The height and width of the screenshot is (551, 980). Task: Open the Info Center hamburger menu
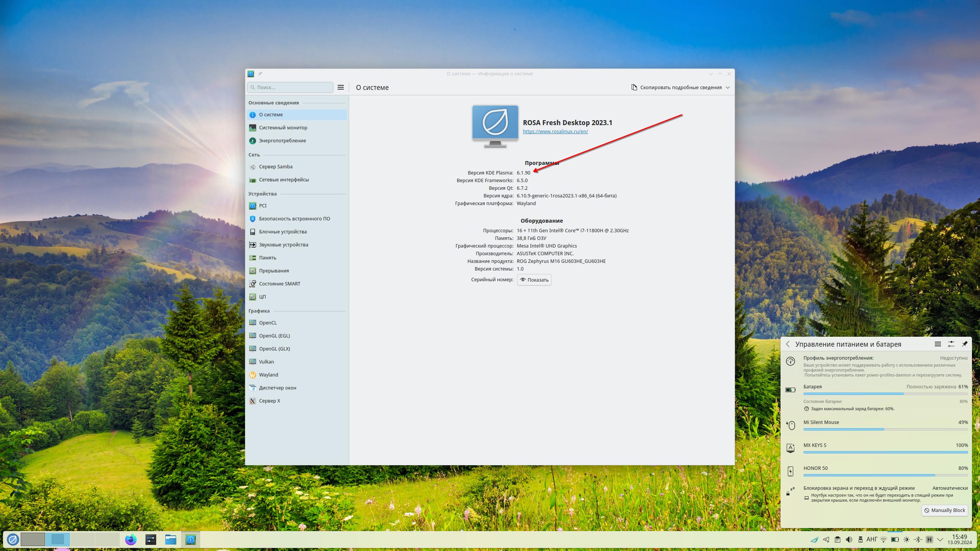tap(341, 87)
